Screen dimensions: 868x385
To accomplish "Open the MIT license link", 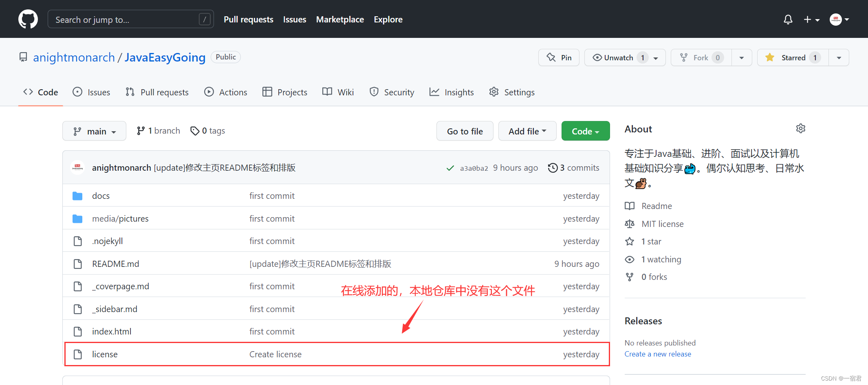I will click(x=654, y=224).
